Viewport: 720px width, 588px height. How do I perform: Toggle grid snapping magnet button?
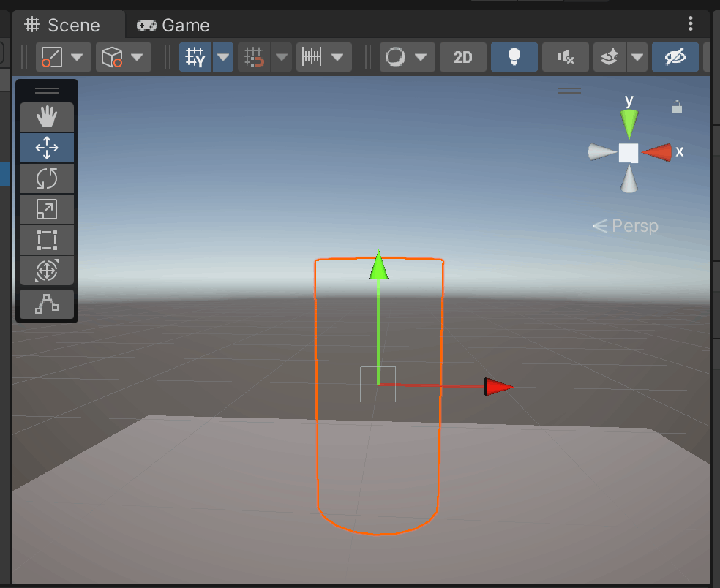coord(254,57)
